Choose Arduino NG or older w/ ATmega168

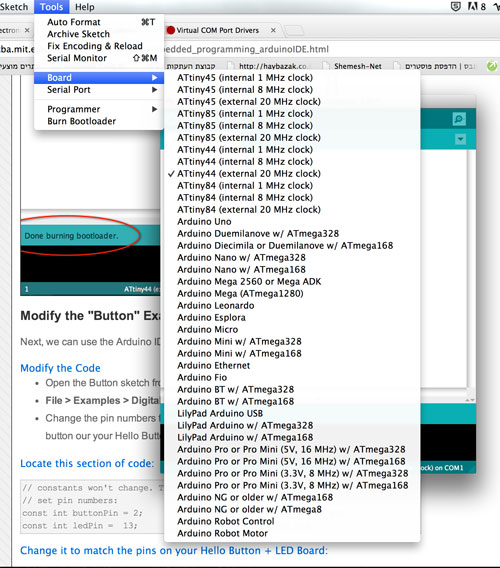click(292, 497)
